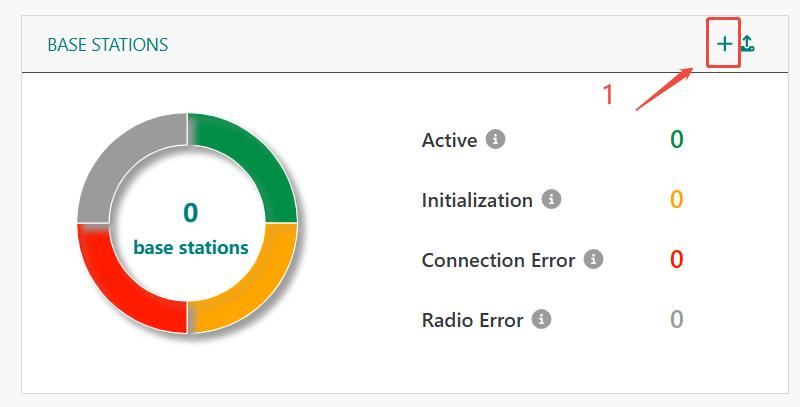Screen dimensions: 800x407
Task: Click the red Connection Error count
Action: (x=677, y=260)
